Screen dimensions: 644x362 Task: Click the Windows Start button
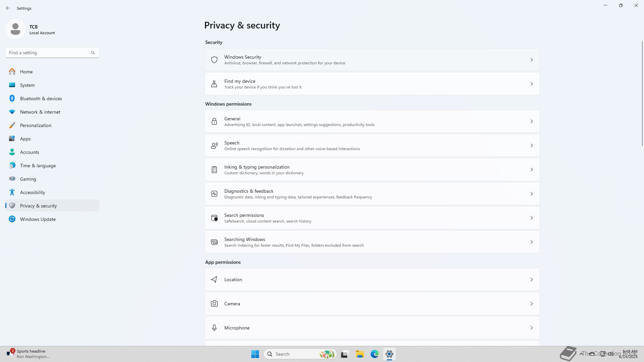[255, 354]
